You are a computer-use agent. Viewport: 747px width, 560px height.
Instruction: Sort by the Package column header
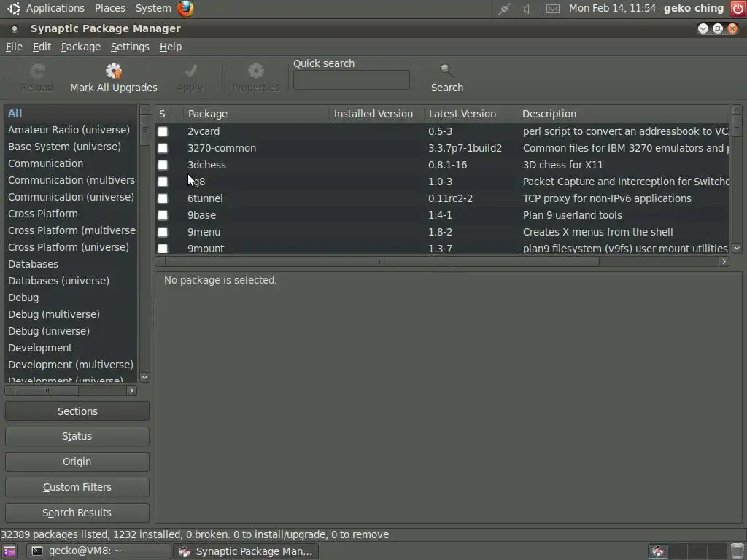point(256,114)
